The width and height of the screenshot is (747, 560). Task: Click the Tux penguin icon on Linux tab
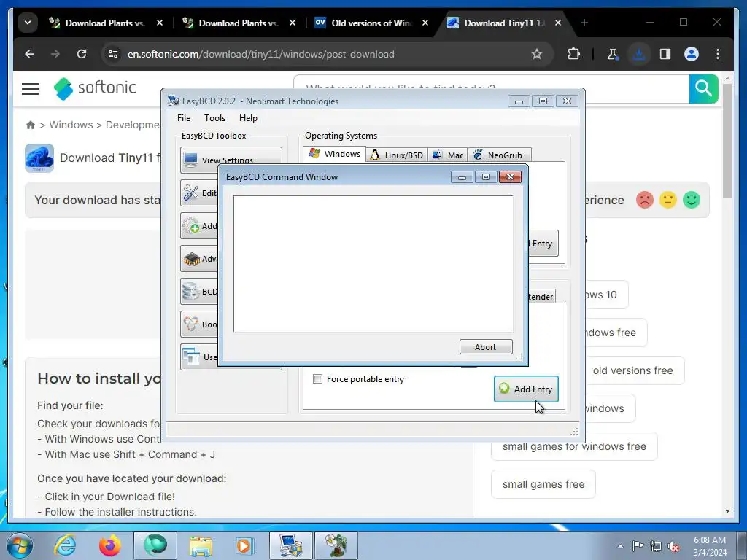[x=375, y=155]
